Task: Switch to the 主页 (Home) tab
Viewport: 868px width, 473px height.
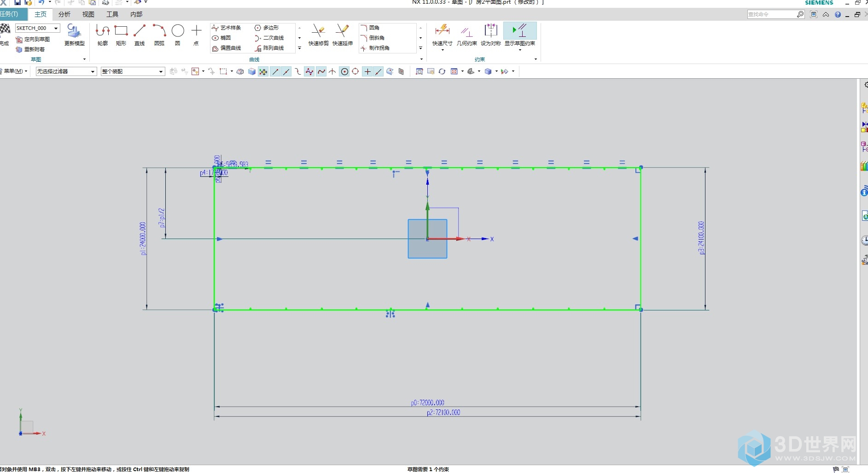Action: pos(41,14)
